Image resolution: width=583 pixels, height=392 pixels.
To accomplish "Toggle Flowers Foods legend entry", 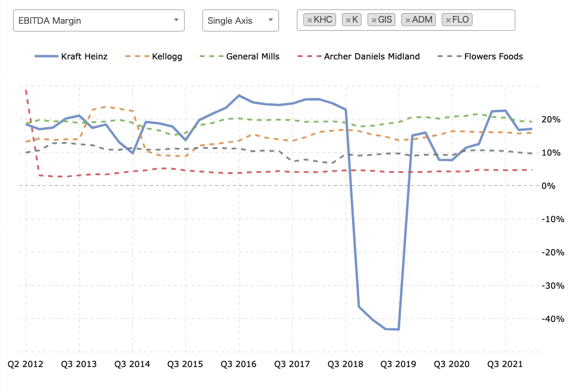I will pos(480,56).
